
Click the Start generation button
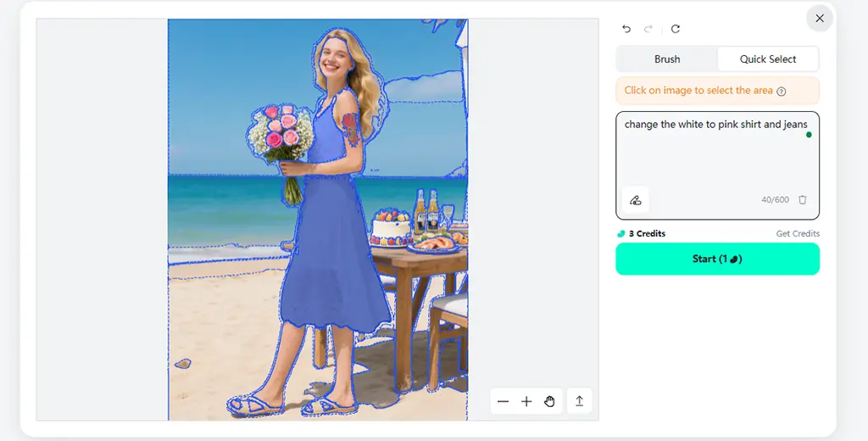click(717, 259)
